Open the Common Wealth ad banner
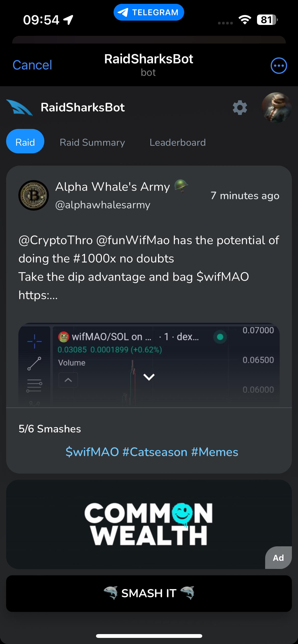 tap(149, 524)
